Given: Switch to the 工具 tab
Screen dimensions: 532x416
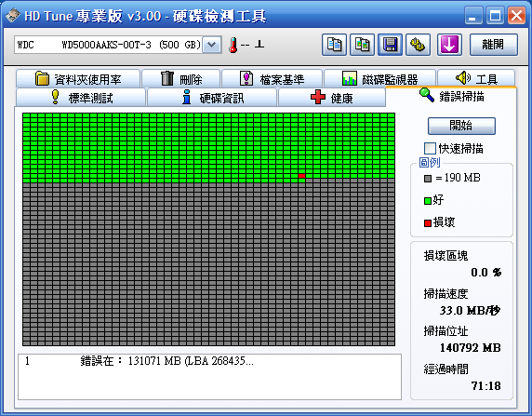Looking at the screenshot, I should 476,79.
